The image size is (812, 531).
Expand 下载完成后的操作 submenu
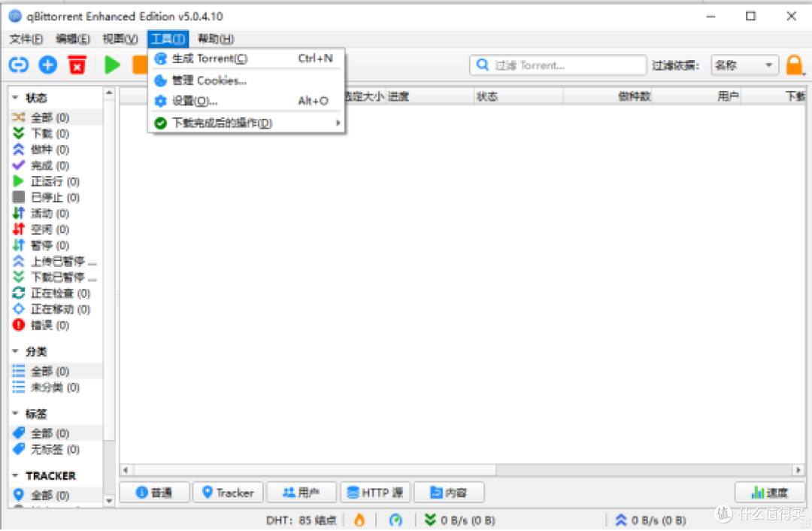point(247,123)
